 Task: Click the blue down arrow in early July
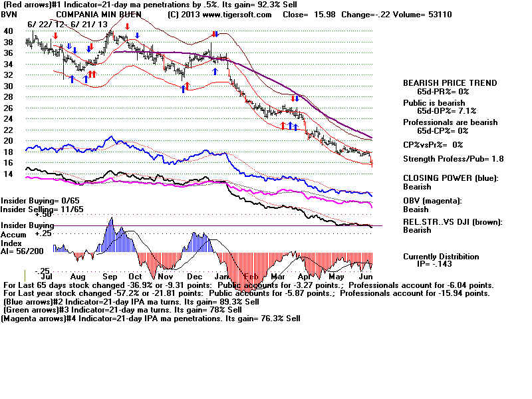coord(69,46)
